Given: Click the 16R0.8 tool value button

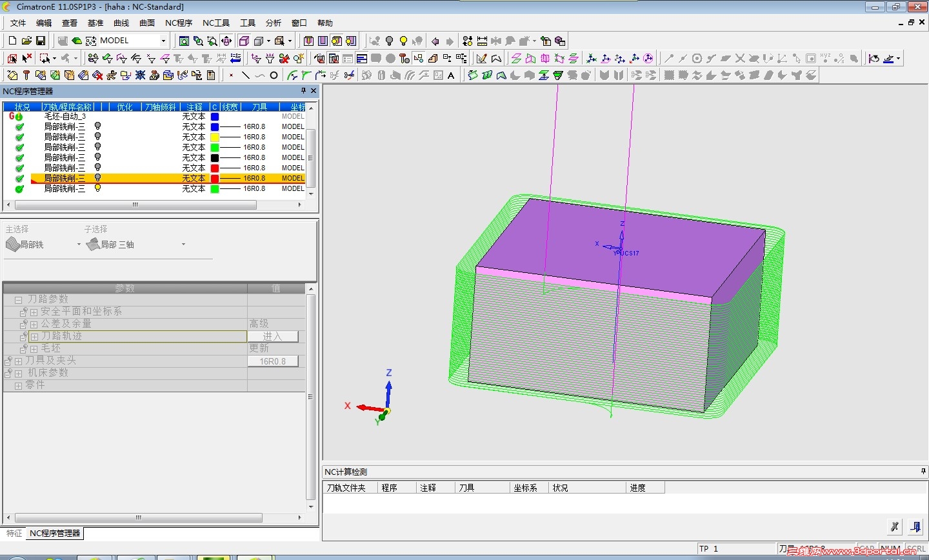Looking at the screenshot, I should [x=272, y=361].
